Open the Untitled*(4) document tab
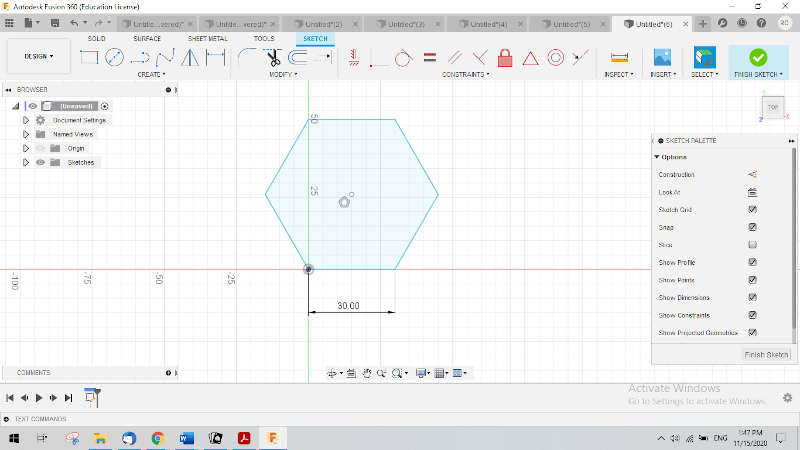800x450 pixels. 488,24
